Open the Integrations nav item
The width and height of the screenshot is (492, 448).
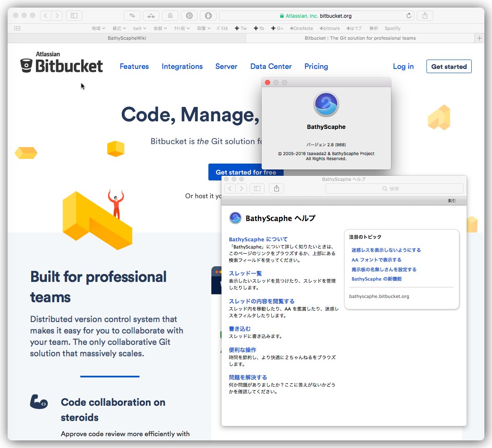point(182,66)
